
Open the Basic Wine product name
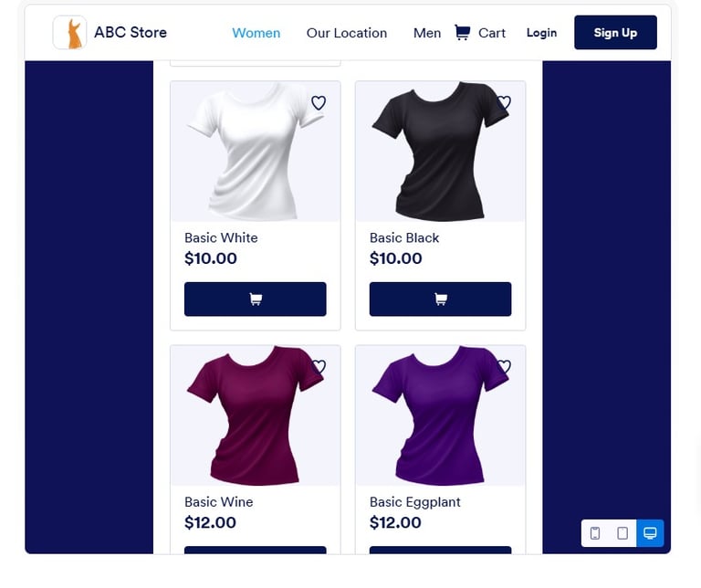tap(219, 502)
